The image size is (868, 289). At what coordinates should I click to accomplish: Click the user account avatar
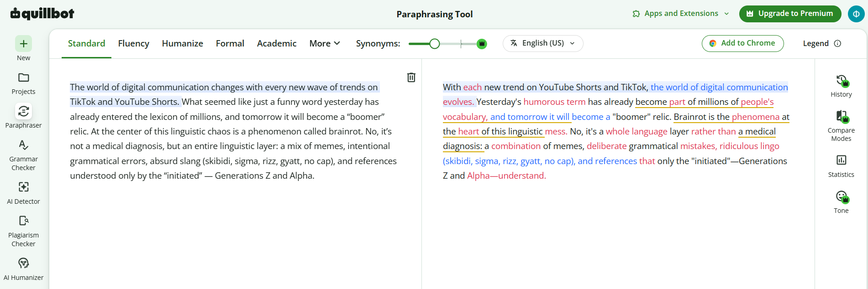[856, 14]
